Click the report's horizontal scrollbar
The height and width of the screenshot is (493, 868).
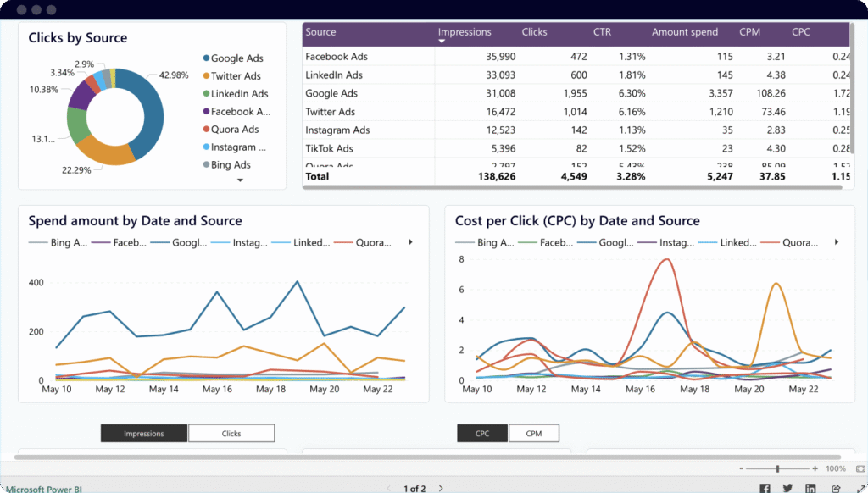427,457
